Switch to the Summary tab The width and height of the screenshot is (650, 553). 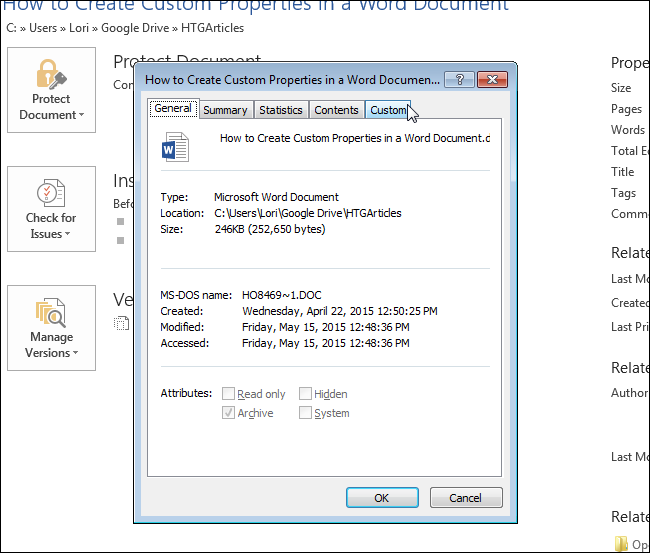(x=225, y=110)
